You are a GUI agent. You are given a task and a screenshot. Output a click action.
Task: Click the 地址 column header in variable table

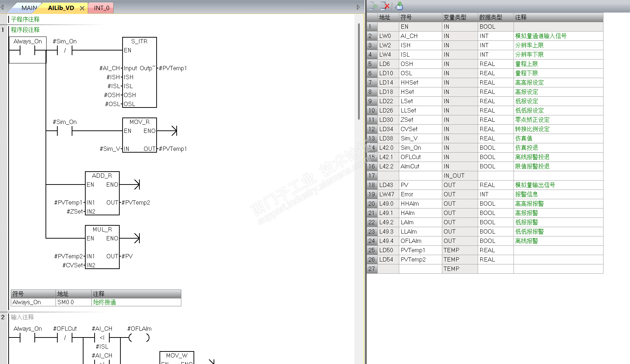388,17
